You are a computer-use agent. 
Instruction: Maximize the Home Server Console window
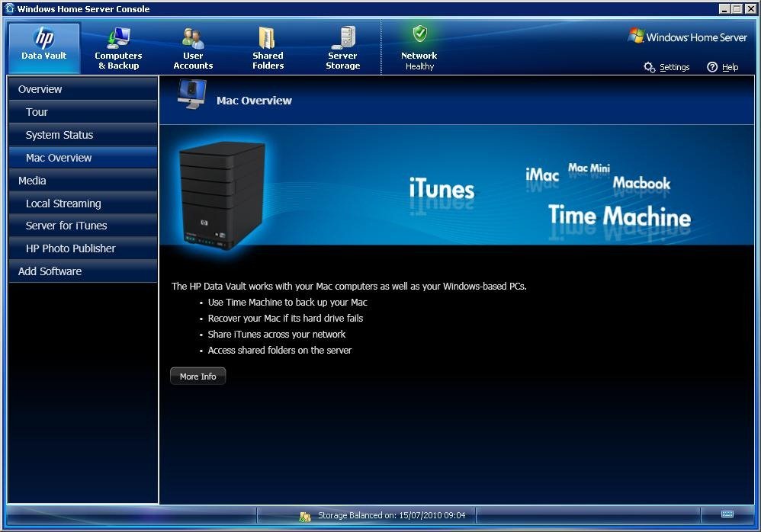point(737,8)
